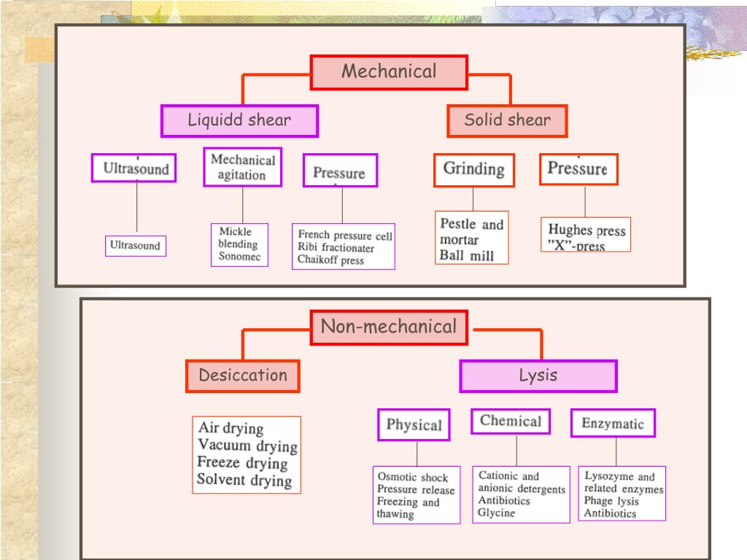Click the small Ultrasound example box

(136, 246)
